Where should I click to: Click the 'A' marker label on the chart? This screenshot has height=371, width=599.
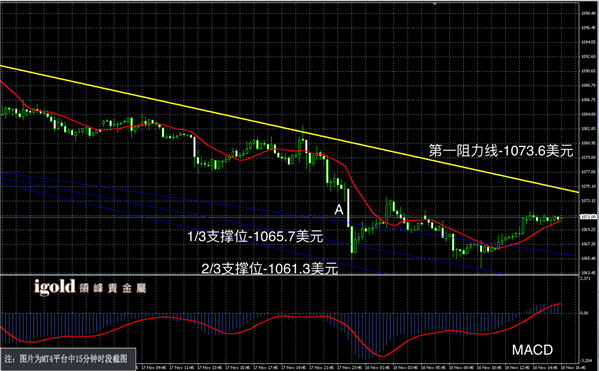pyautogui.click(x=339, y=209)
